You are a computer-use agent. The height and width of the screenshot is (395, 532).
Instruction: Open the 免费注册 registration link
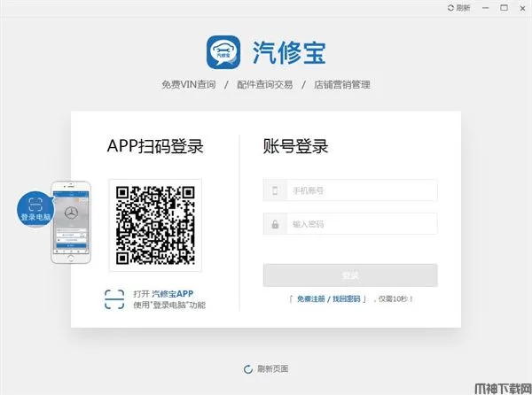(x=311, y=298)
